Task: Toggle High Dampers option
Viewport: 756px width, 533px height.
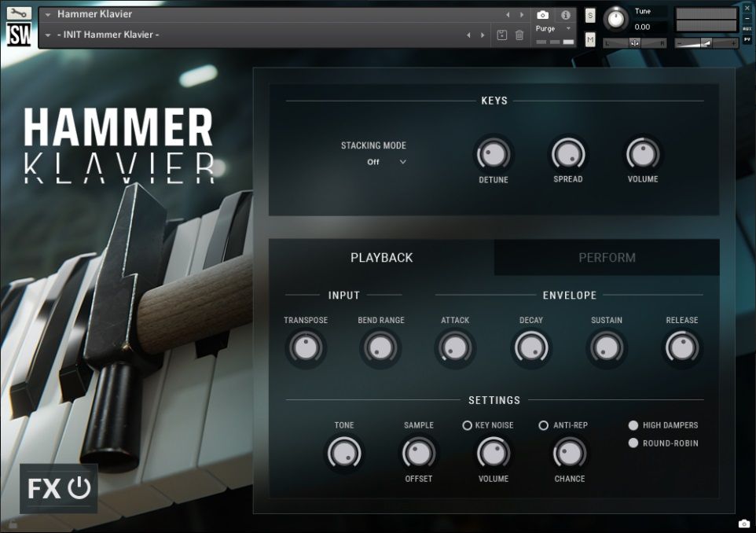Action: pyautogui.click(x=633, y=425)
